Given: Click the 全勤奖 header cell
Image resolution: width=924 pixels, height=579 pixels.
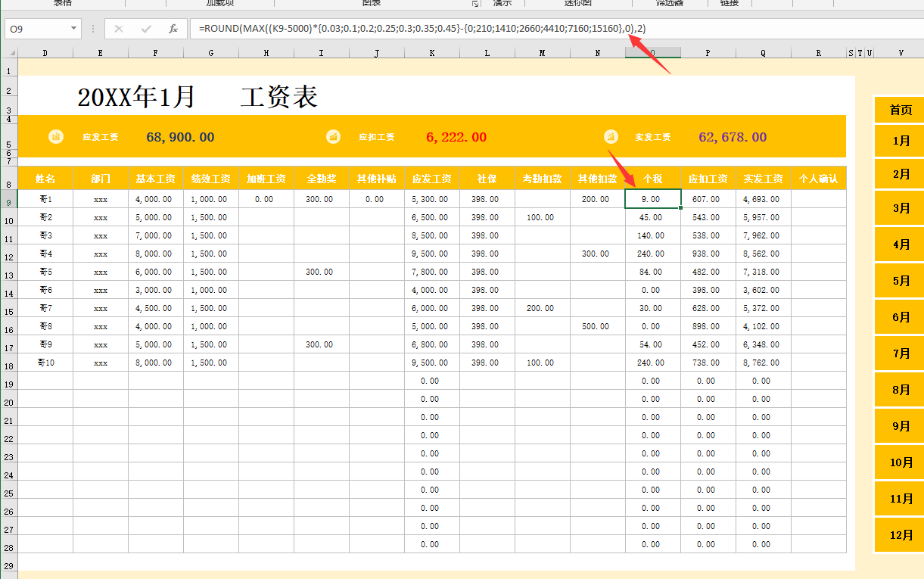Looking at the screenshot, I should (x=322, y=179).
